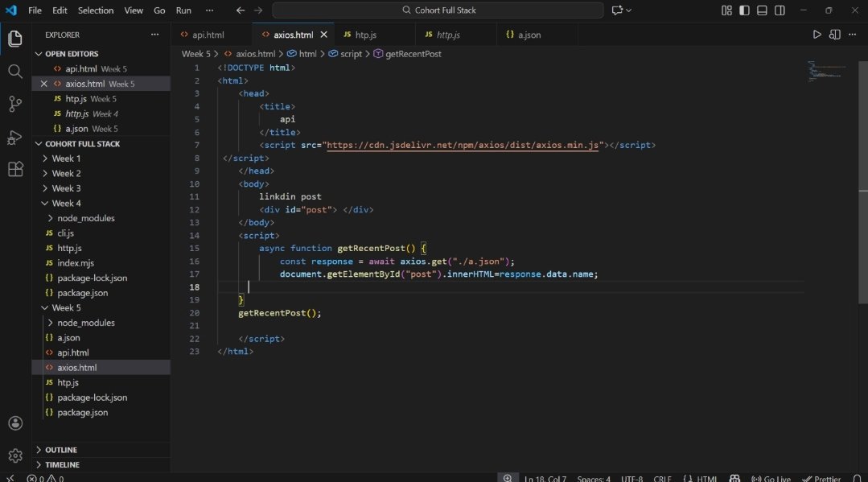Go back with the left arrow

[241, 10]
